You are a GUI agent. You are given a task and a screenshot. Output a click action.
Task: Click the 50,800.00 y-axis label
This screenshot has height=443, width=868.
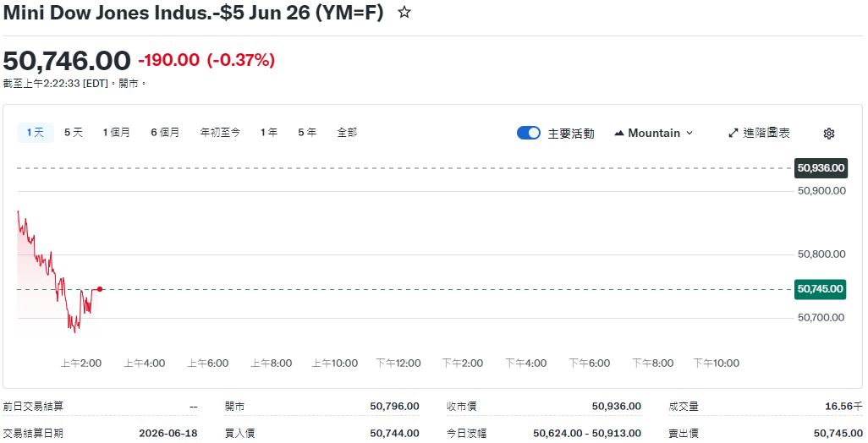click(x=821, y=254)
